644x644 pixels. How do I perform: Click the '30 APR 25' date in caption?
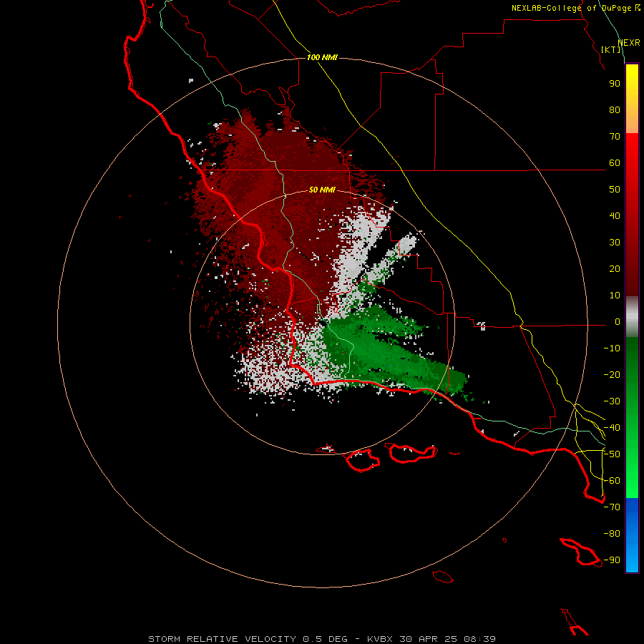coord(429,639)
